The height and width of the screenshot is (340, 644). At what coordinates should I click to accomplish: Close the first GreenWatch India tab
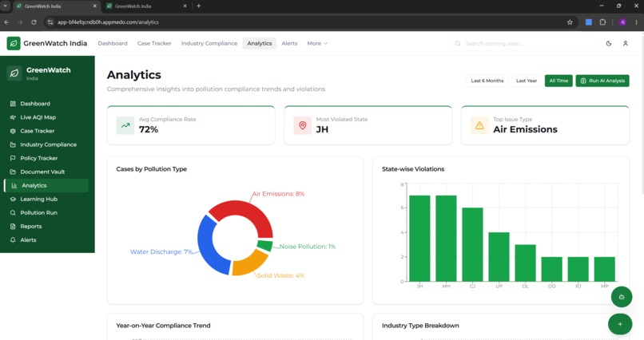click(95, 6)
